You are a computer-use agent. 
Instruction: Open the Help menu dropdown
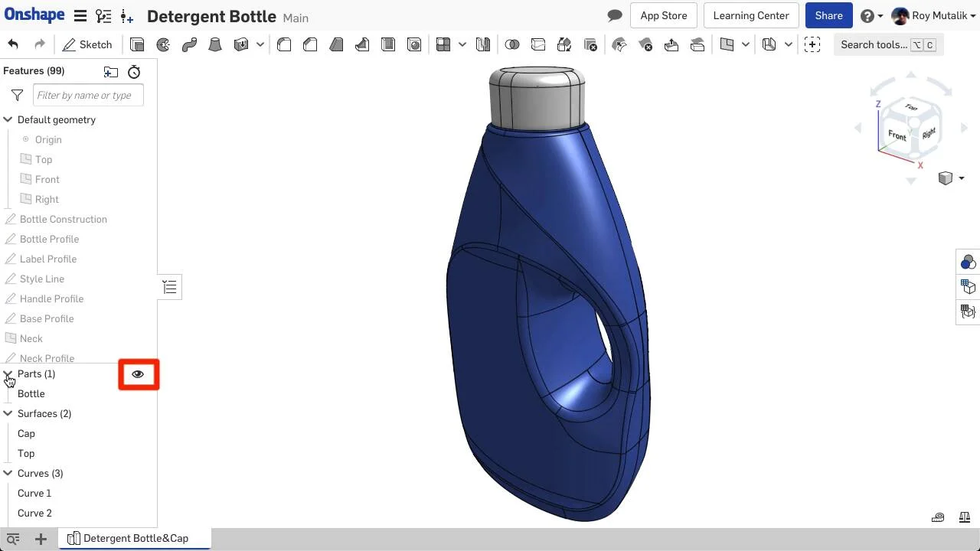pyautogui.click(x=871, y=15)
